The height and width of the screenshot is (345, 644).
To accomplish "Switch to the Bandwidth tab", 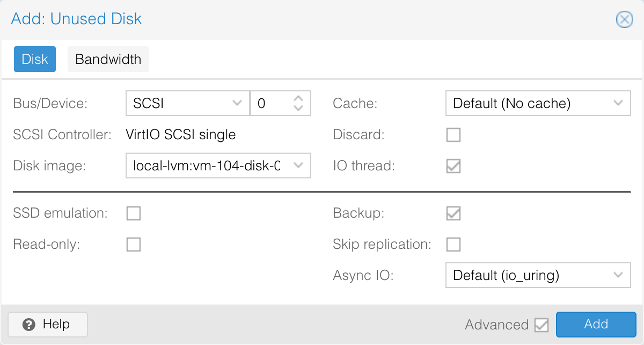I will coord(108,59).
